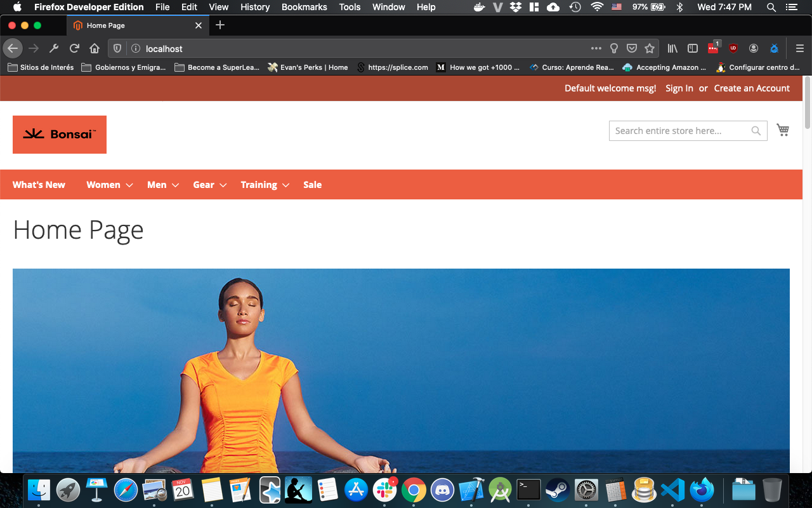
Task: Open the Library toolbar icon
Action: [672, 48]
